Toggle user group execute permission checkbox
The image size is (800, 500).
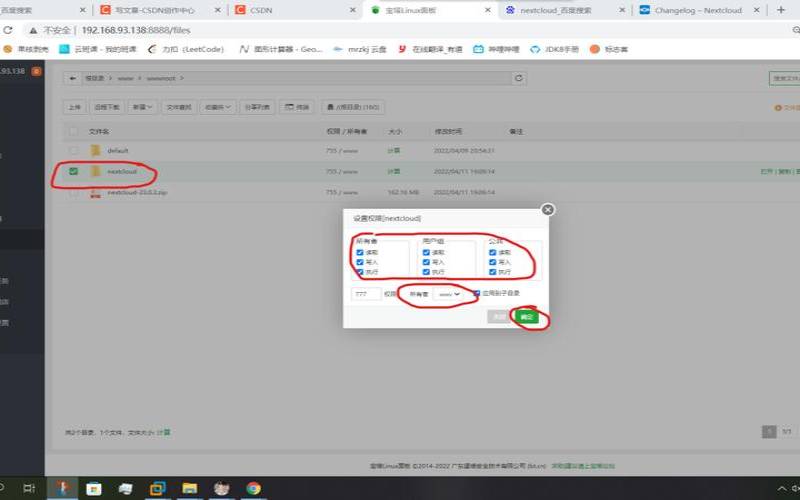tap(426, 272)
